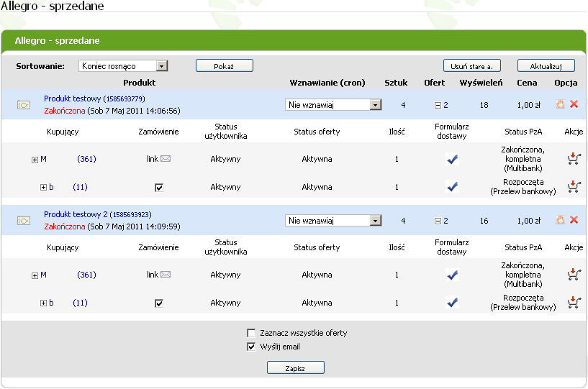Expand buyer b row in first product
The width and height of the screenshot is (588, 389).
tap(43, 188)
